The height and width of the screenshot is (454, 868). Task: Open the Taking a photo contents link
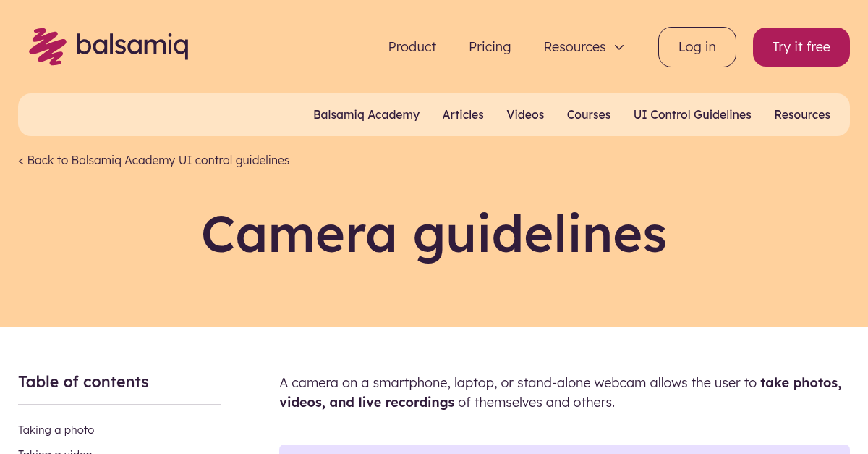56,429
